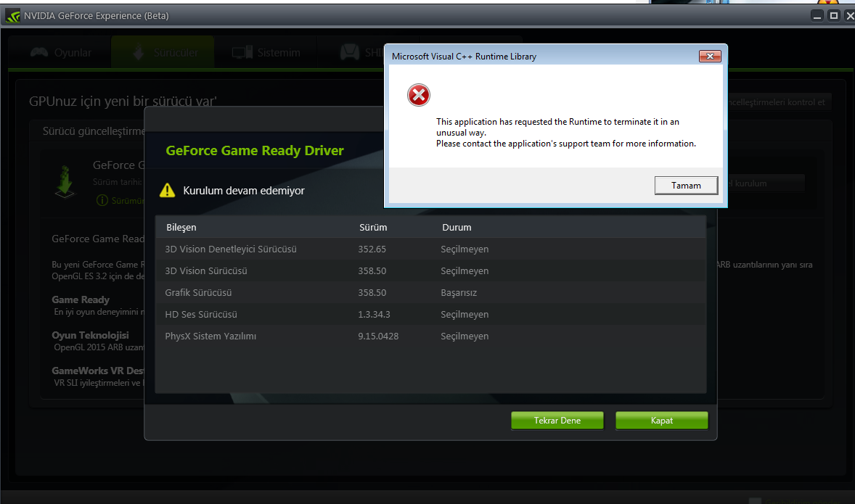Click the check for updates button behind dialog
855x504 pixels.
click(780, 102)
